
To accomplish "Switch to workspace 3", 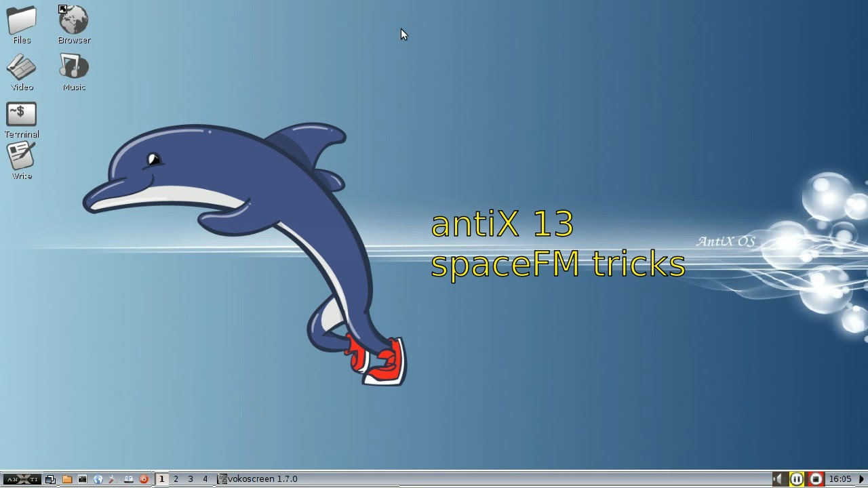I will (191, 479).
